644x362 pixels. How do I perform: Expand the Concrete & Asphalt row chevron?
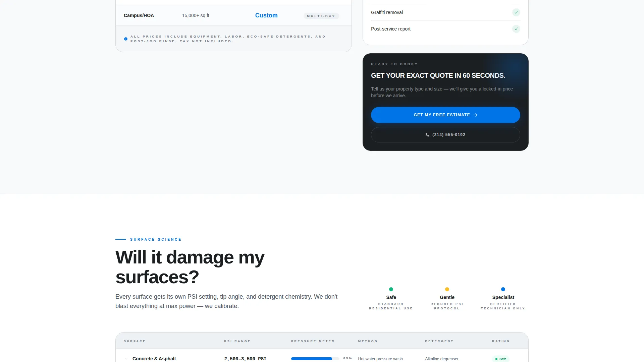point(126,359)
